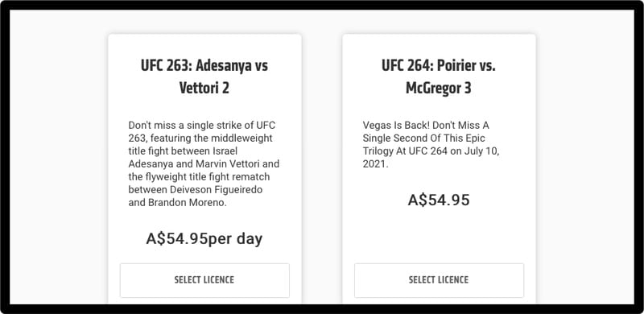Open the UFC 263: Adesanya vs Vettori 2 title
Viewport: 644px width, 314px height.
tap(204, 76)
